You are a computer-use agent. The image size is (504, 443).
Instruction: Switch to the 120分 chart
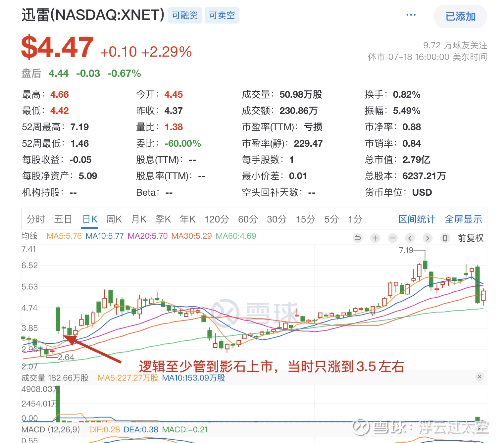coord(217,219)
